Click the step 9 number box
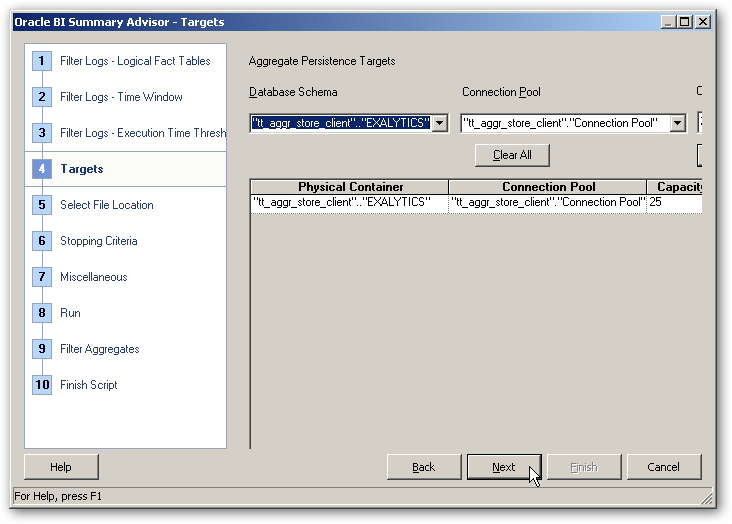 pos(42,349)
